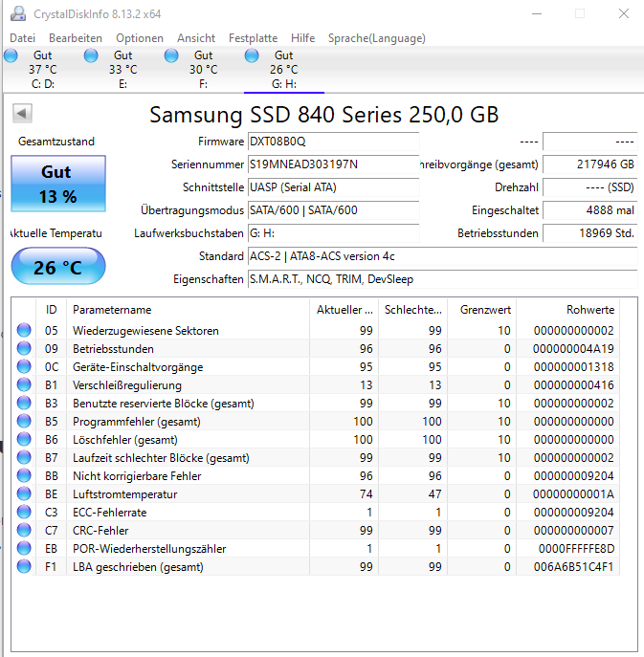Click the Betriebsstunden value 18969 Std.

click(x=590, y=233)
